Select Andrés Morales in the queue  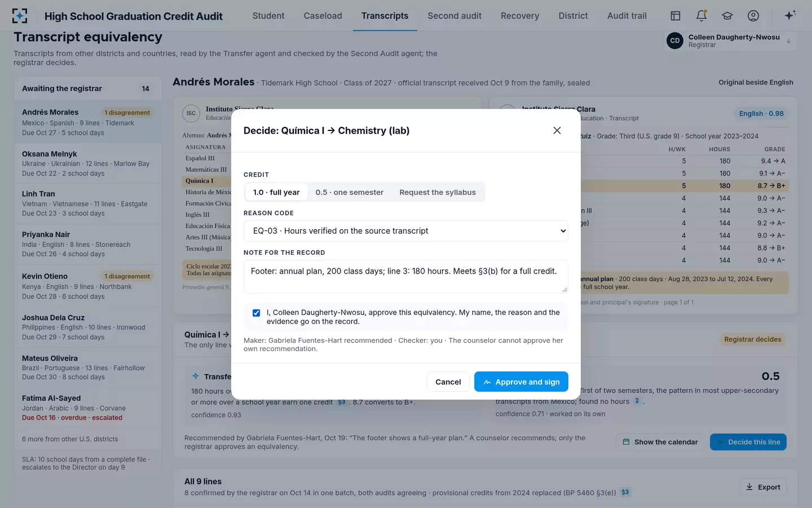(x=87, y=122)
